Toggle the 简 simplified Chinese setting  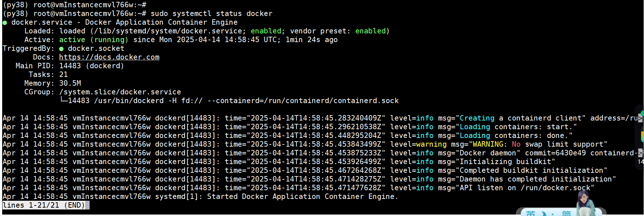[566, 213]
